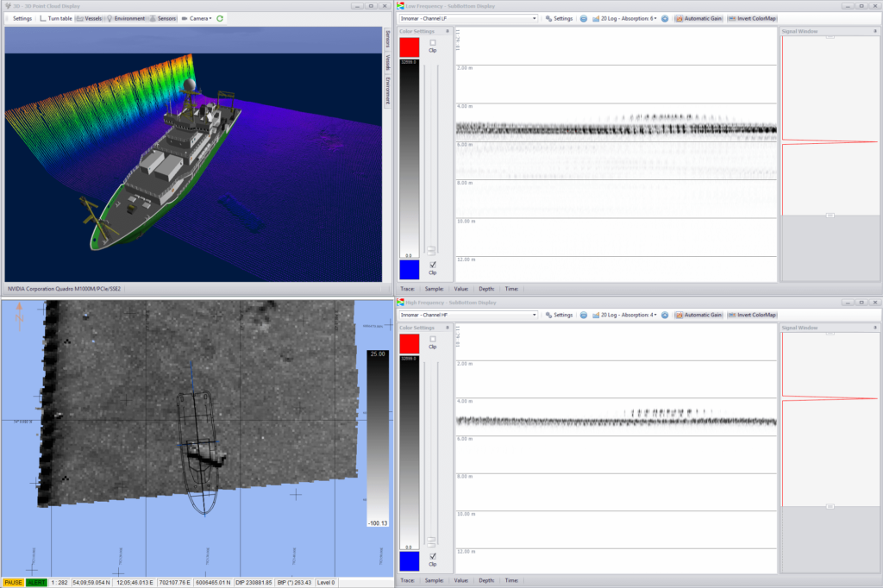Click the minus gain icon in Low Frequency toolbar
Viewport: 883px width, 588px height.
click(x=584, y=19)
